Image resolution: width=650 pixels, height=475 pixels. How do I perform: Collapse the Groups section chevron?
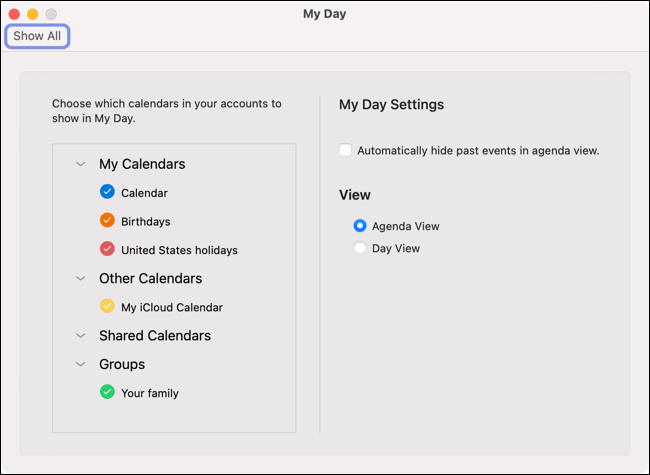[80, 365]
